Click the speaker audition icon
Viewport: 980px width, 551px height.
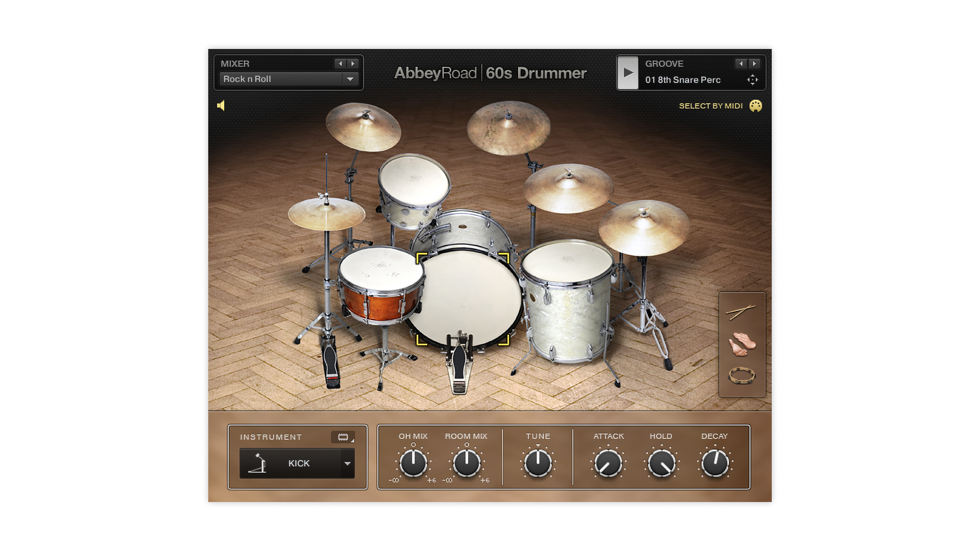point(221,106)
